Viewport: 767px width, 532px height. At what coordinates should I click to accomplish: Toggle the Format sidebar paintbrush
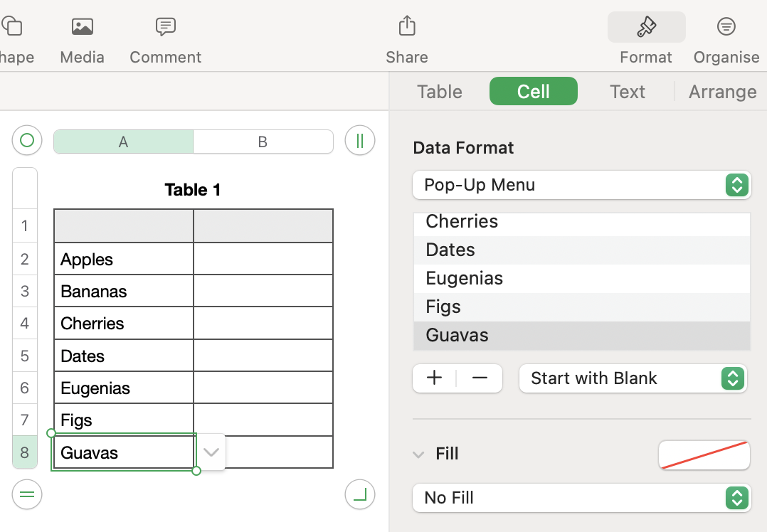tap(646, 28)
